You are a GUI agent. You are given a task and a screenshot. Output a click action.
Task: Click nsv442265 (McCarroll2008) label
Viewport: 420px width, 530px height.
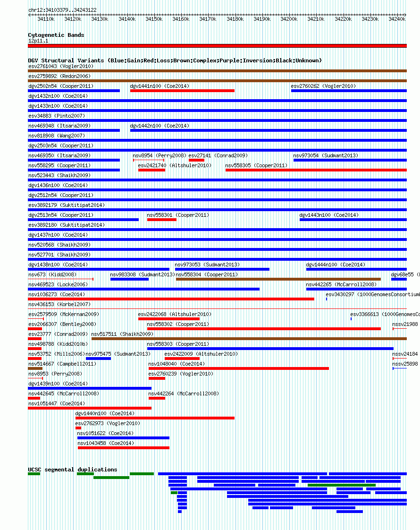(x=341, y=285)
